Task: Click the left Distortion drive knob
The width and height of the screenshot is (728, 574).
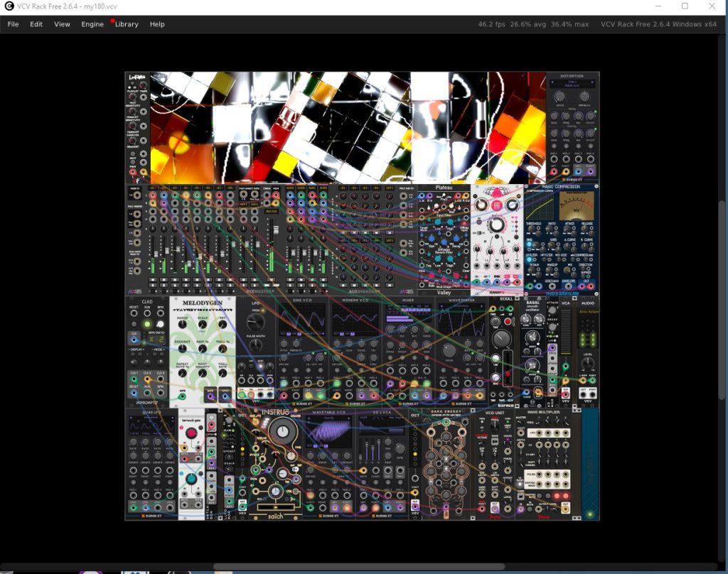Action: tap(560, 97)
